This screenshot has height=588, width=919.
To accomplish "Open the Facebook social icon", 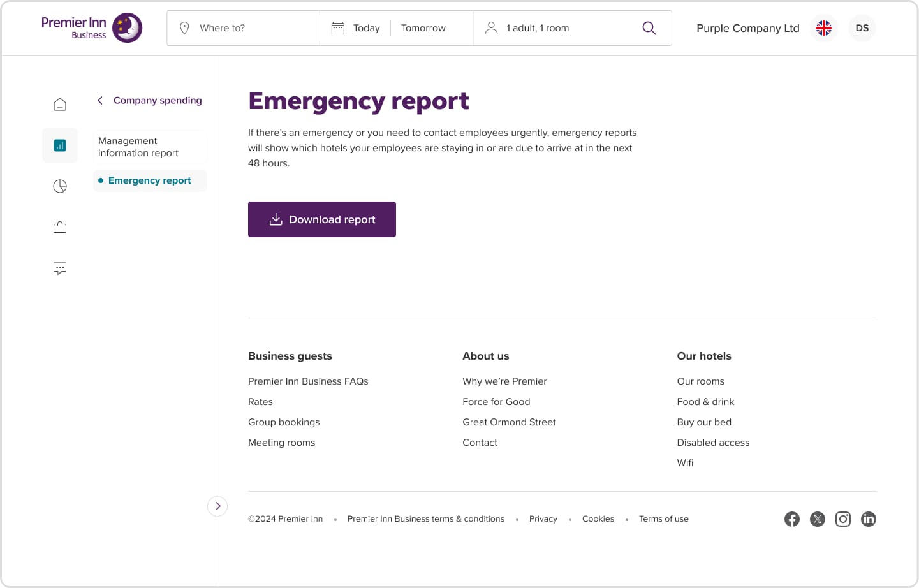I will pos(792,519).
